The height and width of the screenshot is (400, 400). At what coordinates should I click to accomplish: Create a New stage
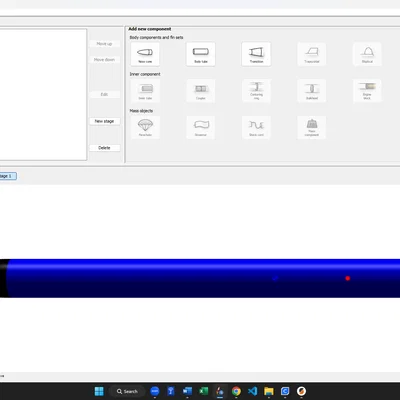(104, 121)
